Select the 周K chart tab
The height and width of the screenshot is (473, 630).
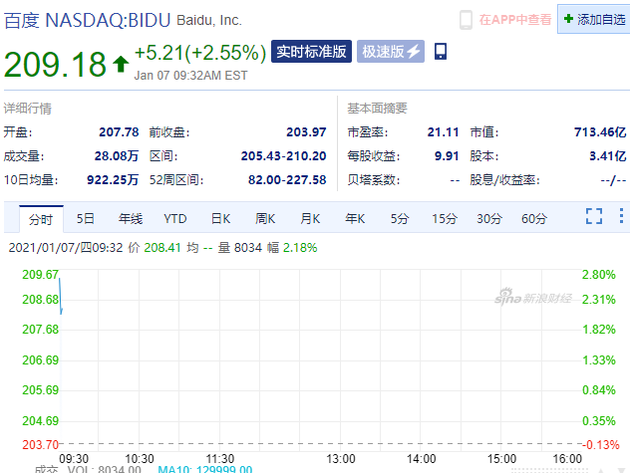click(265, 219)
